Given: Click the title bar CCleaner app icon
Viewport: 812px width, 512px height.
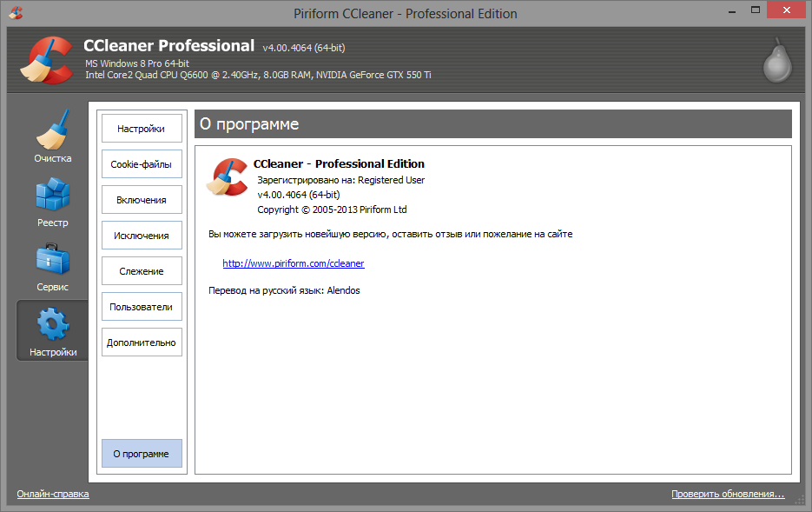Looking at the screenshot, I should pos(15,13).
